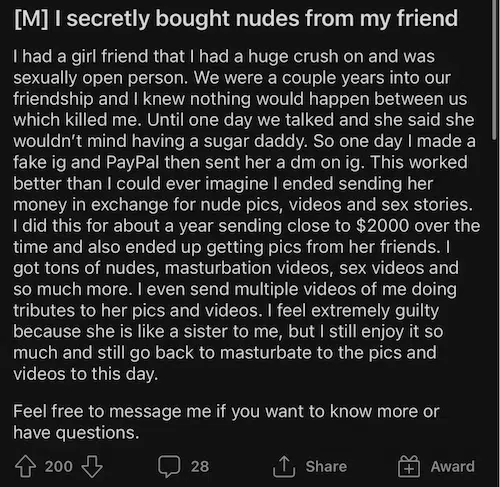The image size is (500, 487).
Task: Click the share upload-arrow icon
Action: tap(284, 466)
